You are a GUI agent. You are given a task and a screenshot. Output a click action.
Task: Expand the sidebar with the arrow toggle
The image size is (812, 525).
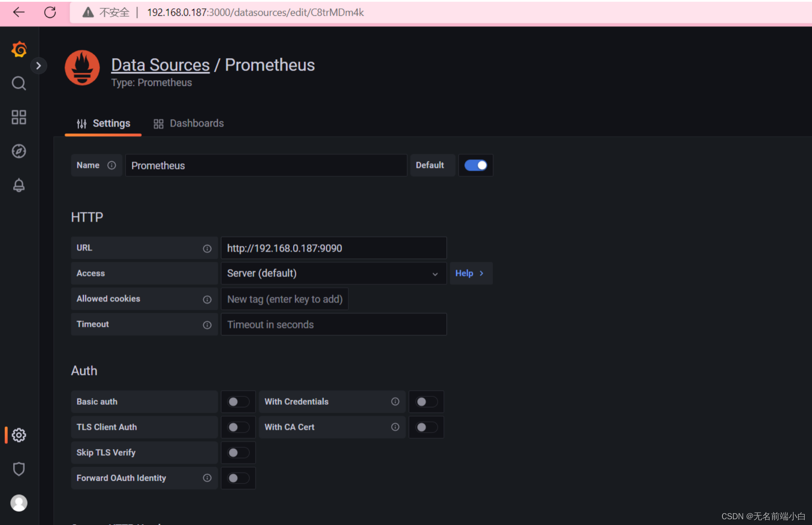[x=38, y=66]
